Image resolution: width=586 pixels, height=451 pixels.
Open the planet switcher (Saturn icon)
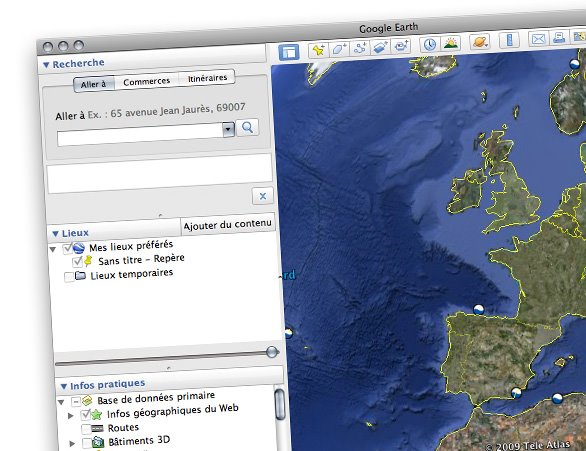click(480, 42)
